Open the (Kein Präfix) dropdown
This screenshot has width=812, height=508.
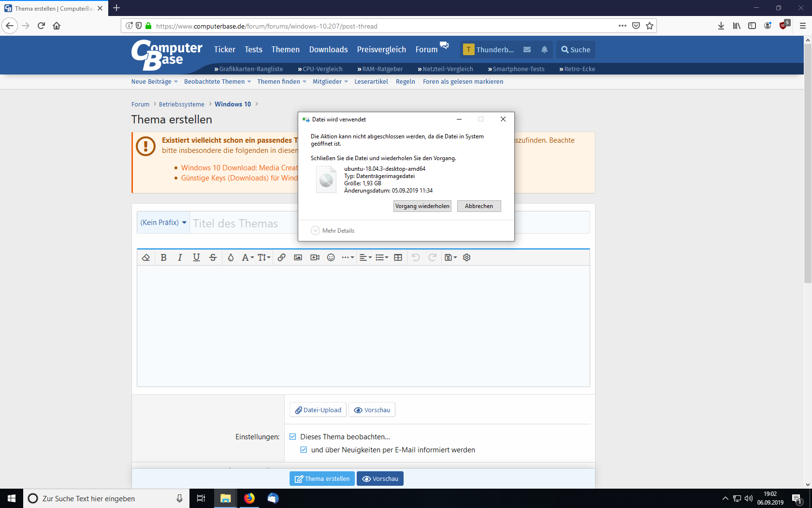163,223
